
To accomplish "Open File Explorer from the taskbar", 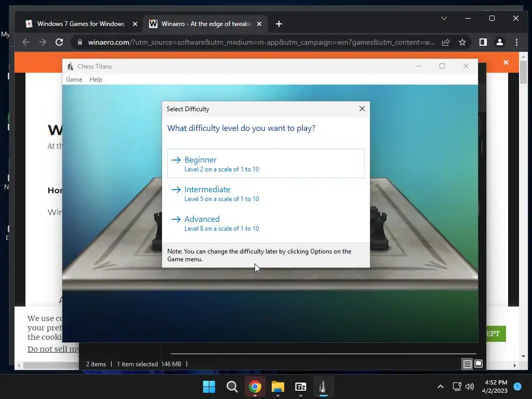I will click(x=277, y=387).
